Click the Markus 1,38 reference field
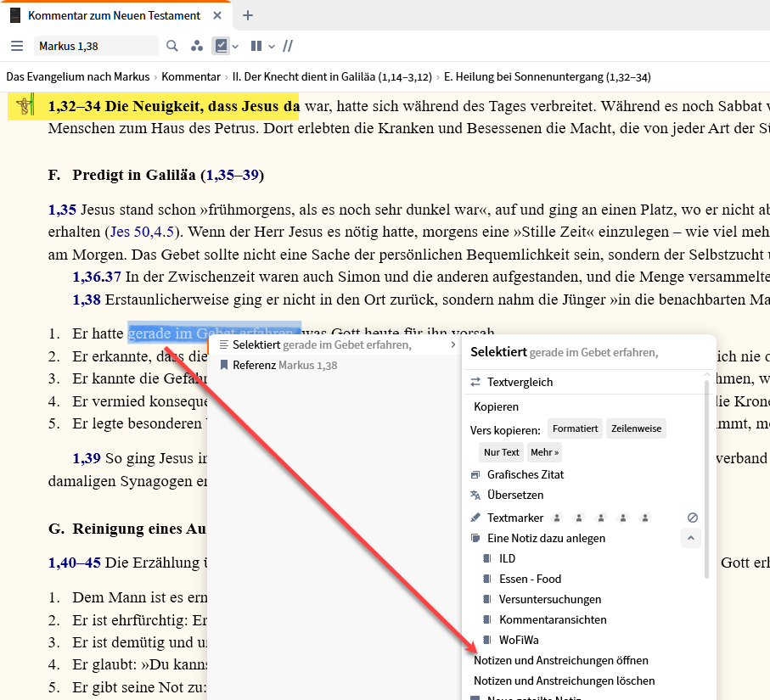 point(96,46)
